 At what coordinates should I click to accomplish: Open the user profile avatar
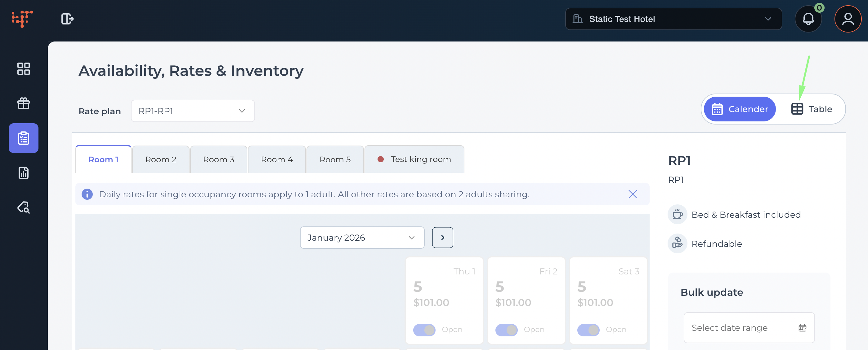coord(848,19)
